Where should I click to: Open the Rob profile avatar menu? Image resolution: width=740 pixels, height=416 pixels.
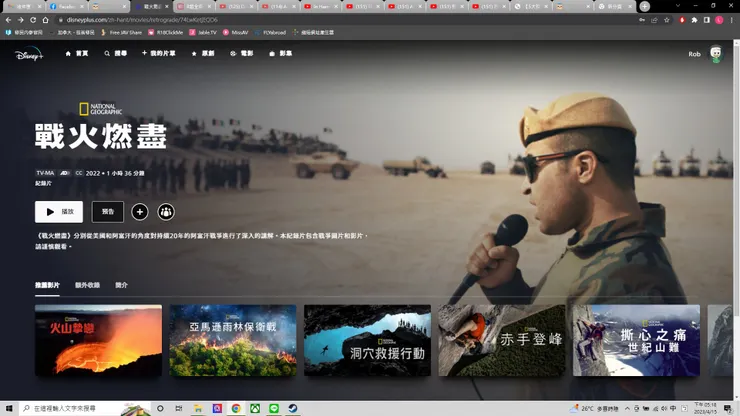coord(716,54)
